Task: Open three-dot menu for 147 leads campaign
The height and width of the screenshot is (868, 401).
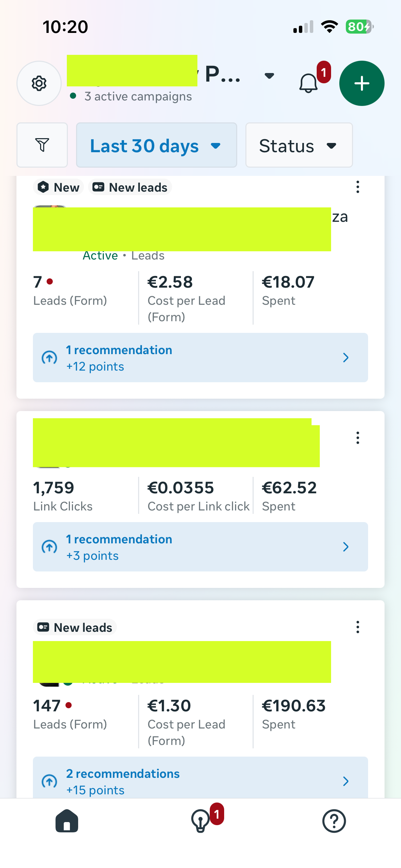Action: pos(357,627)
